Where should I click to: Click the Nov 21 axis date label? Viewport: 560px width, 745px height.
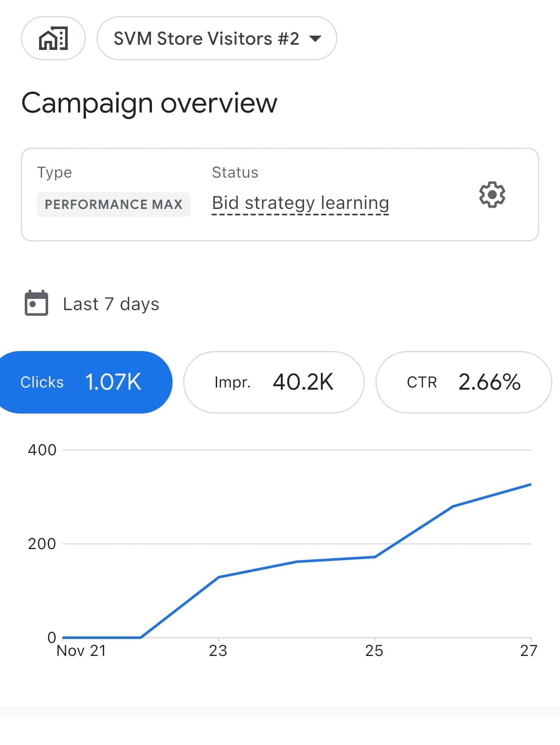pyautogui.click(x=81, y=651)
